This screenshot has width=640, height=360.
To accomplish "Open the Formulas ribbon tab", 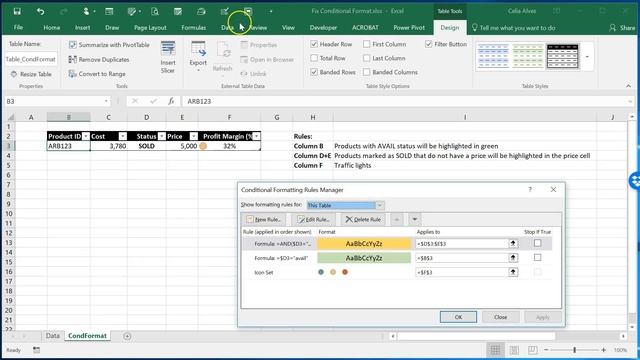I will [x=193, y=28].
